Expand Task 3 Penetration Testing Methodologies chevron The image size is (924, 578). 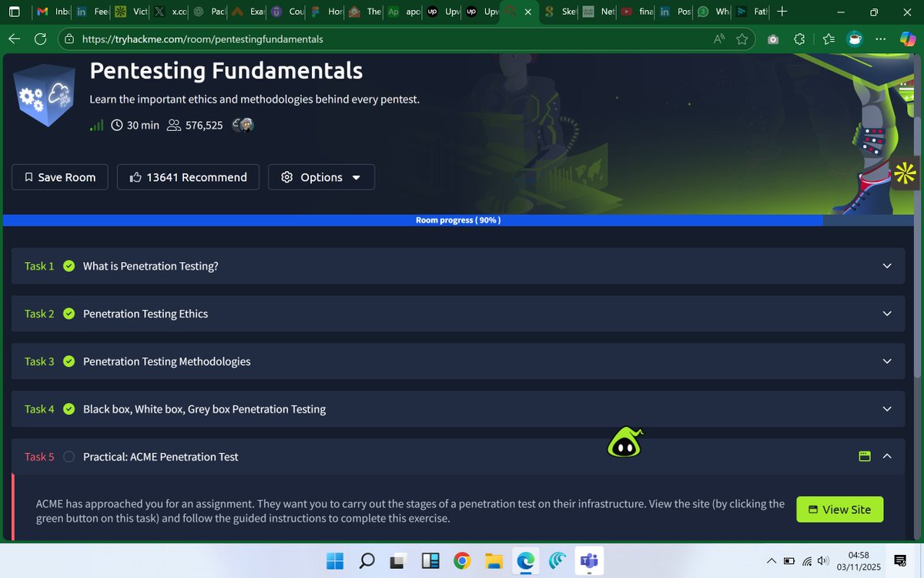887,361
